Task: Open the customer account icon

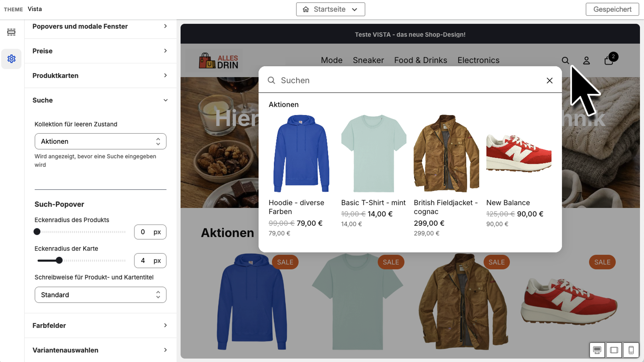Action: click(586, 61)
